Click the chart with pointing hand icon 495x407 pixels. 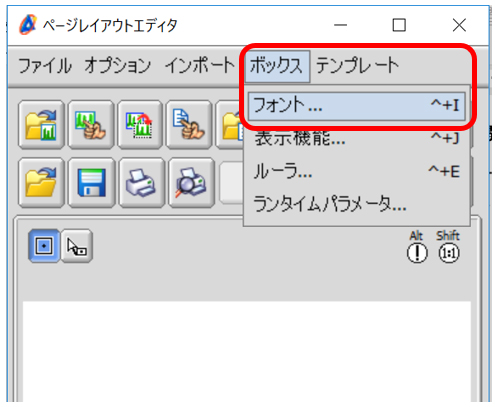pos(91,125)
